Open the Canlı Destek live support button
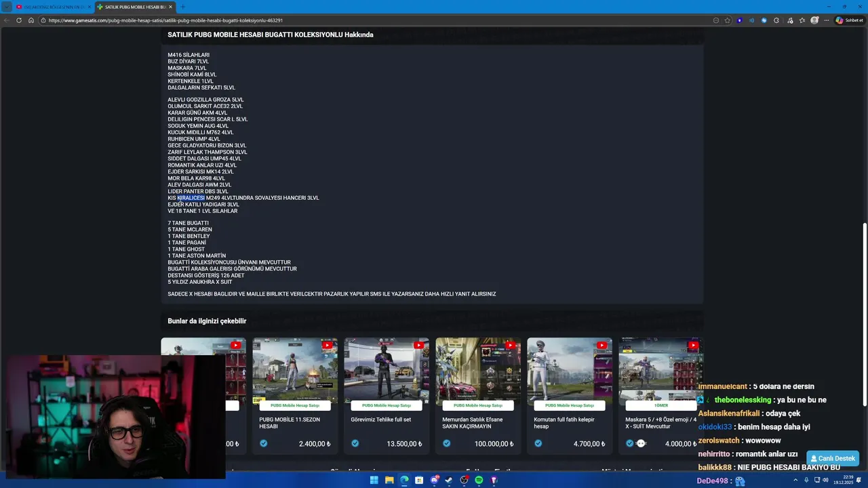The height and width of the screenshot is (488, 868). point(833,458)
